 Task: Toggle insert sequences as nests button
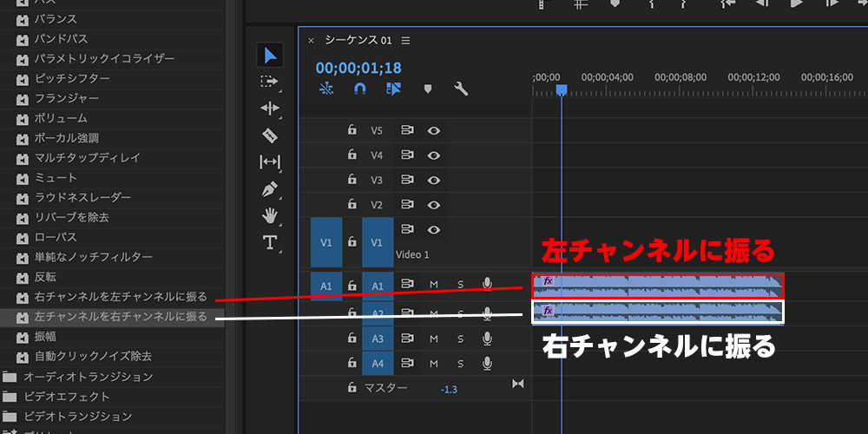coord(326,89)
